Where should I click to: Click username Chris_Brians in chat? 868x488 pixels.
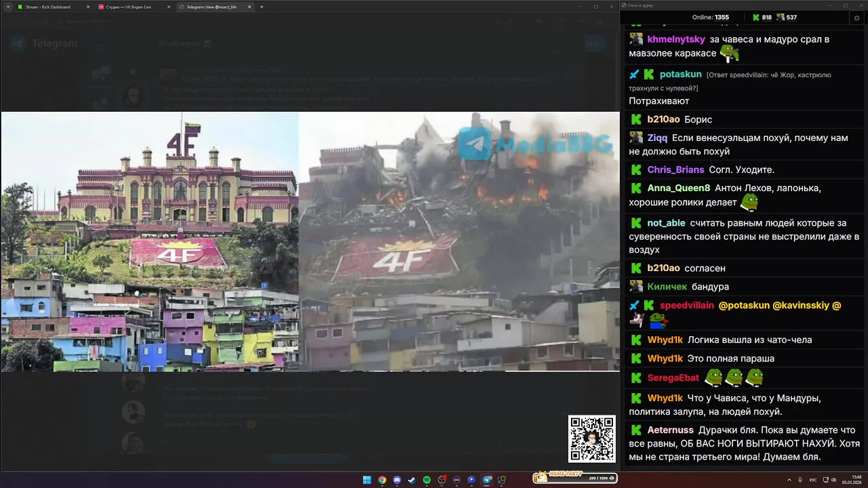tap(675, 169)
